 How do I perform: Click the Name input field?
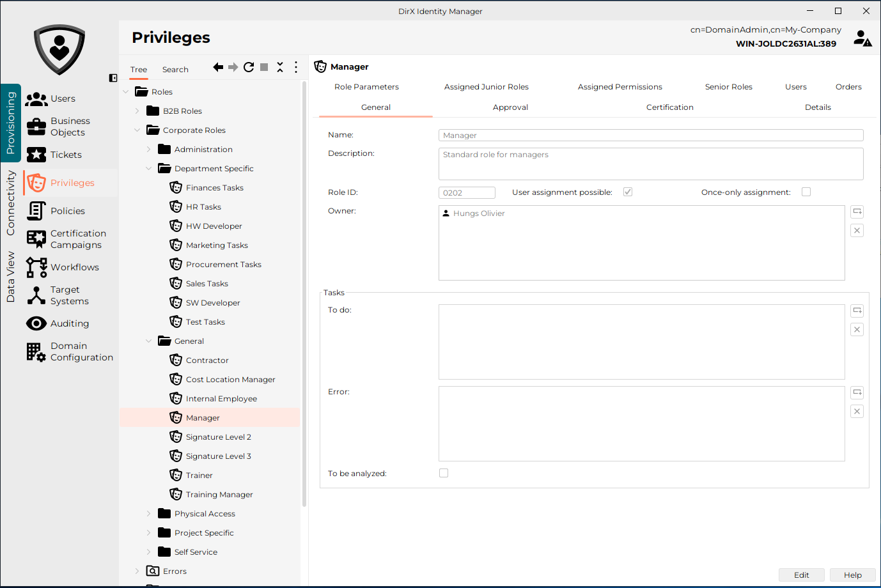[651, 135]
